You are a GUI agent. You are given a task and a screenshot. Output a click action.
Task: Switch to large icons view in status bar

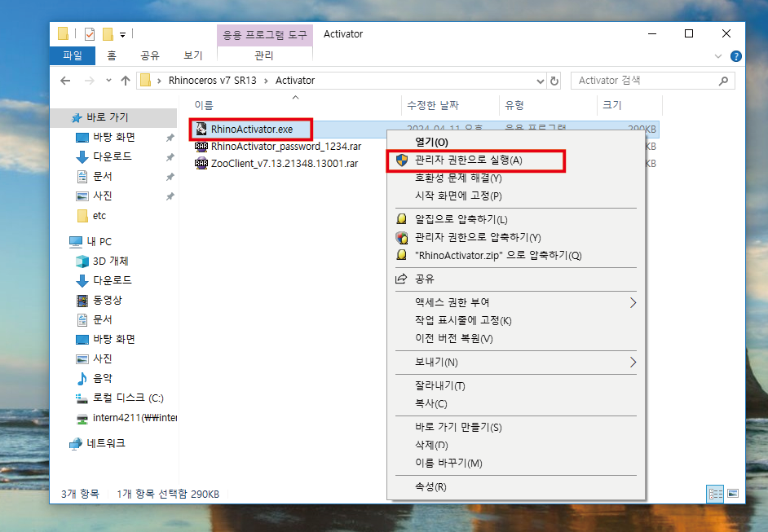tap(733, 494)
